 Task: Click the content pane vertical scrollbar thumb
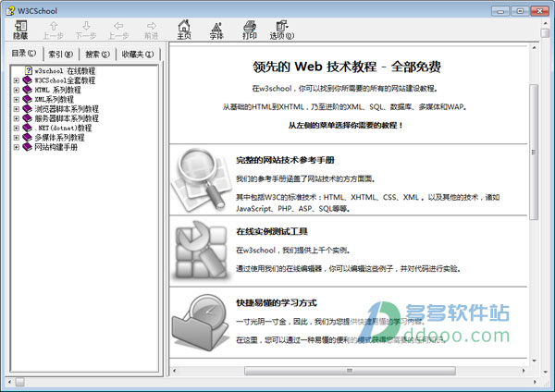pyautogui.click(x=534, y=153)
